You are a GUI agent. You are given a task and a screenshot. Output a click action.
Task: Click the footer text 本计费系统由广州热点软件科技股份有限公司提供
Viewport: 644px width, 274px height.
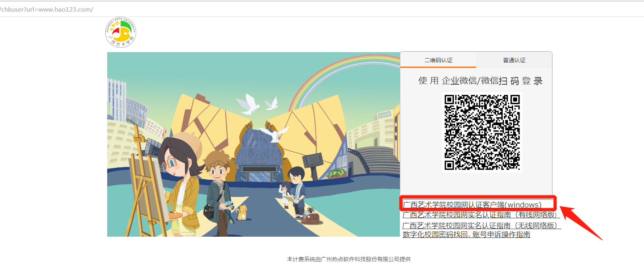coord(349,259)
